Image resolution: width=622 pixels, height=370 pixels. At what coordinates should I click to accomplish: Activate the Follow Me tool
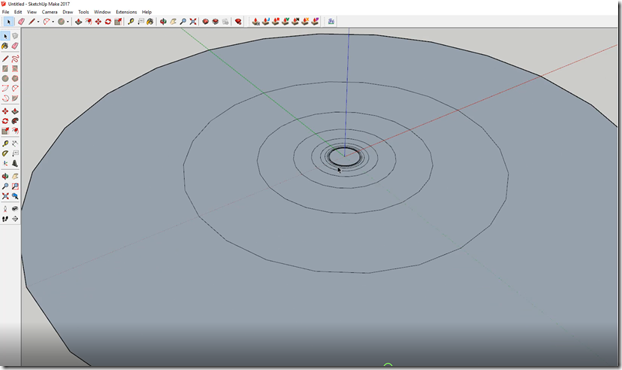coord(15,121)
